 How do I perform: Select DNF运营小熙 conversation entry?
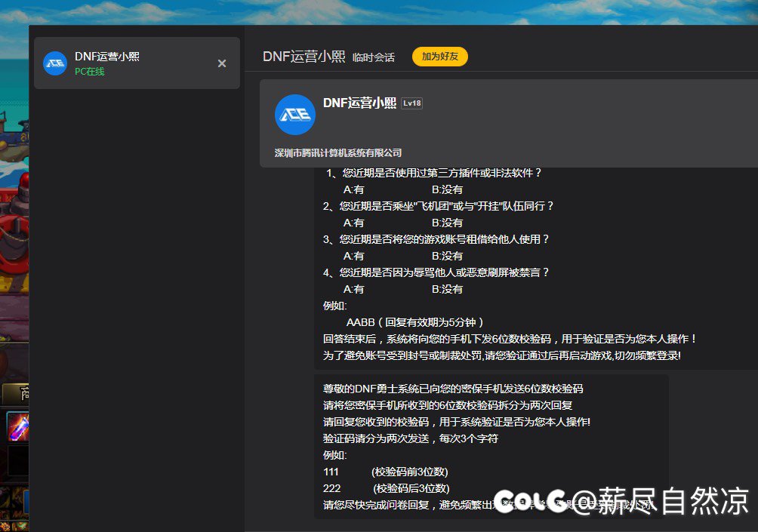[137, 63]
